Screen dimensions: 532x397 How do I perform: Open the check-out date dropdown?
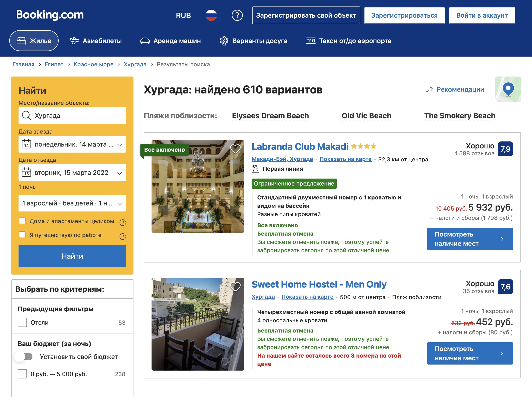[x=72, y=173]
